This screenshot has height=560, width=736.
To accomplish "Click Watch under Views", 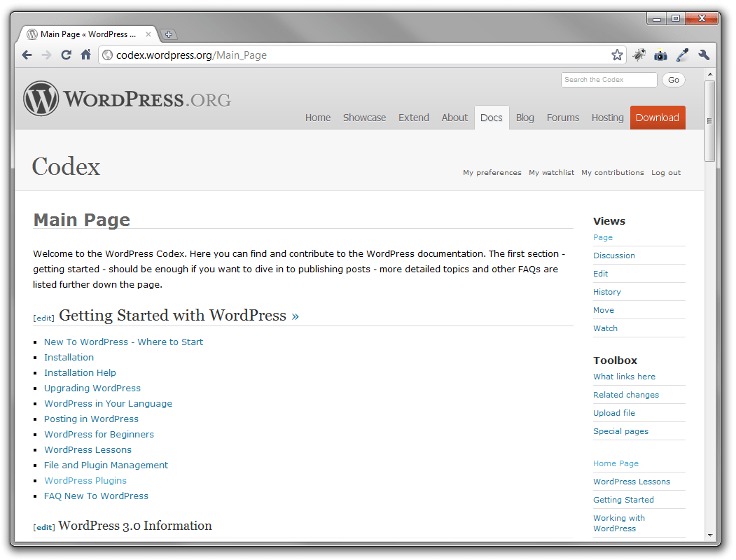I will pyautogui.click(x=606, y=329).
